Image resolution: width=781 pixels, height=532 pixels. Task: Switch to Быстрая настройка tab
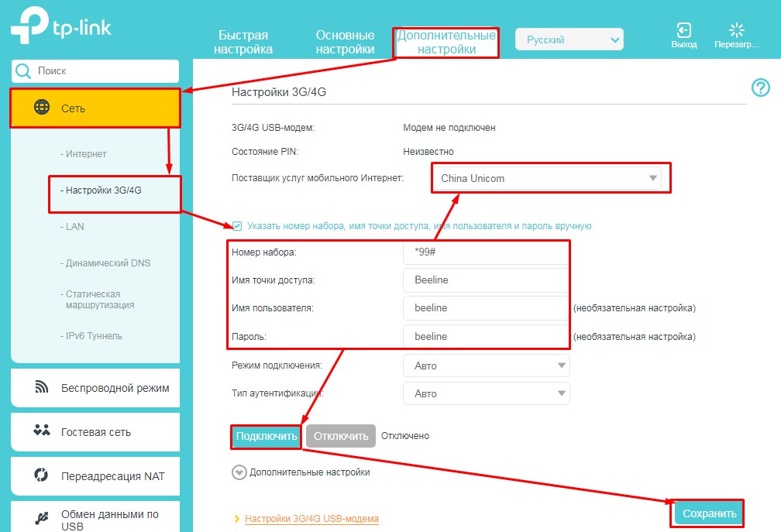click(x=243, y=43)
